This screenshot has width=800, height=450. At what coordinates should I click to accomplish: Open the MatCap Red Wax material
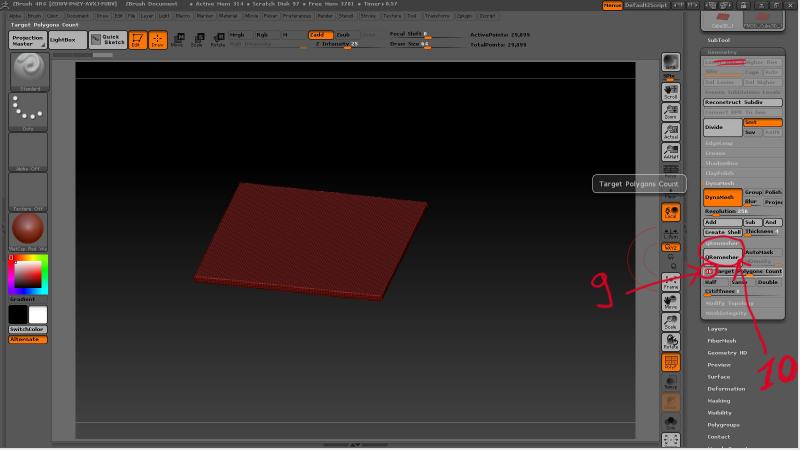point(29,231)
